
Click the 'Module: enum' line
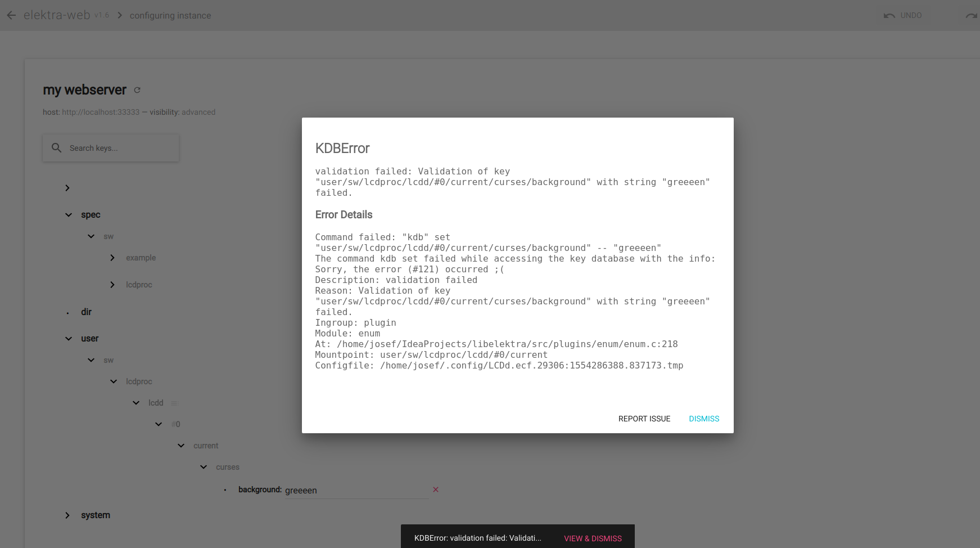[347, 334]
